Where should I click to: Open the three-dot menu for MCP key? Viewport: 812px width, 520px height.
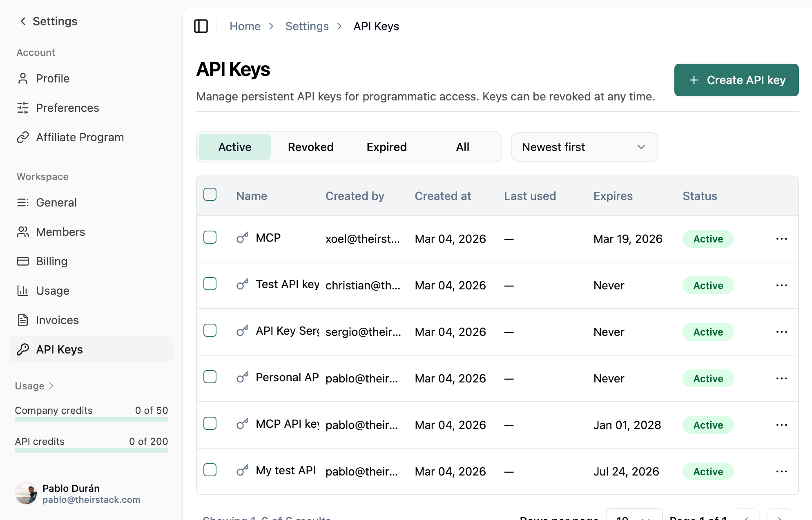tap(781, 239)
